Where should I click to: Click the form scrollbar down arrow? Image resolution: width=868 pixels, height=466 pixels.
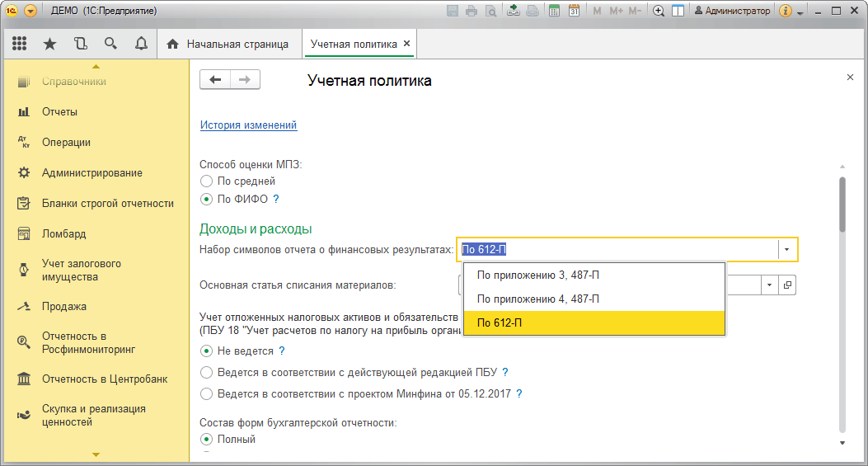(842, 443)
